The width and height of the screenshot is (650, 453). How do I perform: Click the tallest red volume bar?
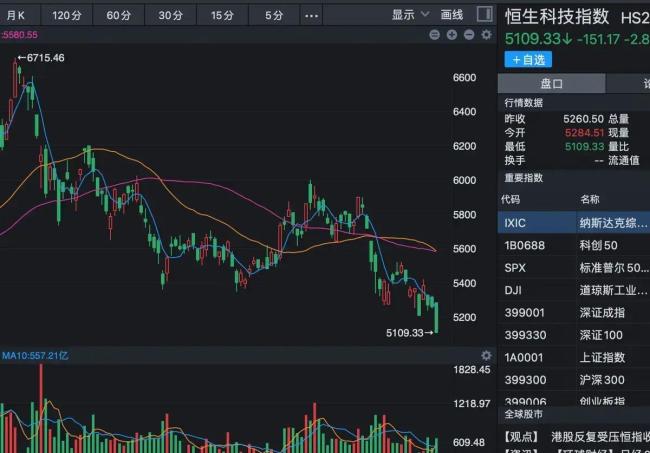(x=41, y=408)
